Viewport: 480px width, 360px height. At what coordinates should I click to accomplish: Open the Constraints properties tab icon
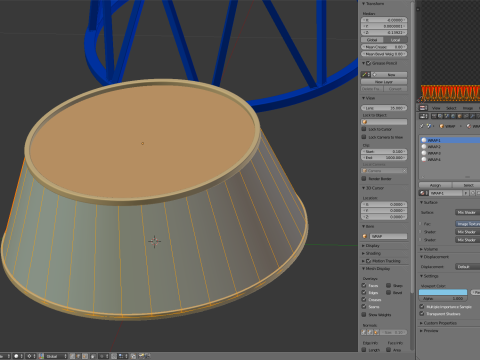pyautogui.click(x=466, y=116)
